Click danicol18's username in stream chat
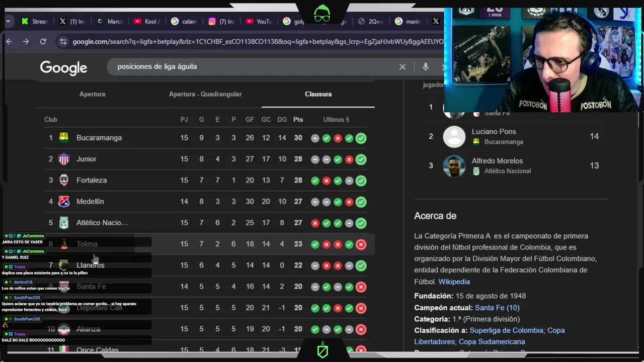644x362 pixels. coord(23,282)
